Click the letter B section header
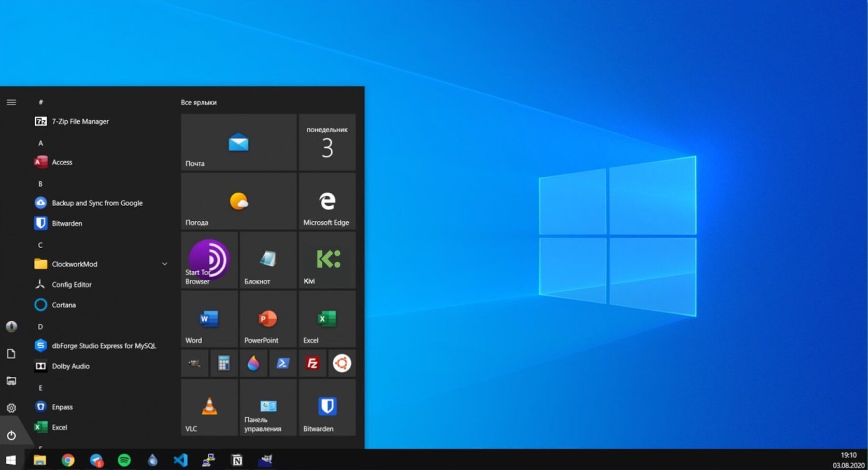 [x=40, y=184]
